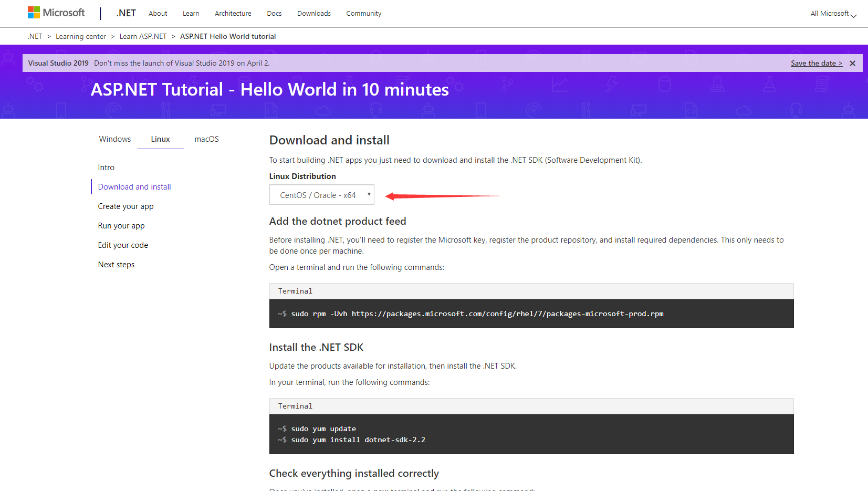Click the Microsoft logo
The image size is (868, 491).
pos(56,13)
